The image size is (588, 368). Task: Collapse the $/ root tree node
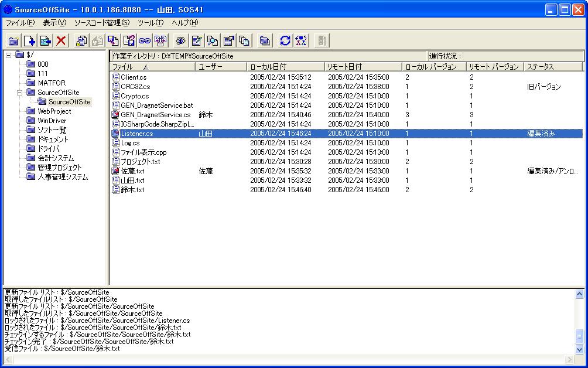pyautogui.click(x=8, y=54)
